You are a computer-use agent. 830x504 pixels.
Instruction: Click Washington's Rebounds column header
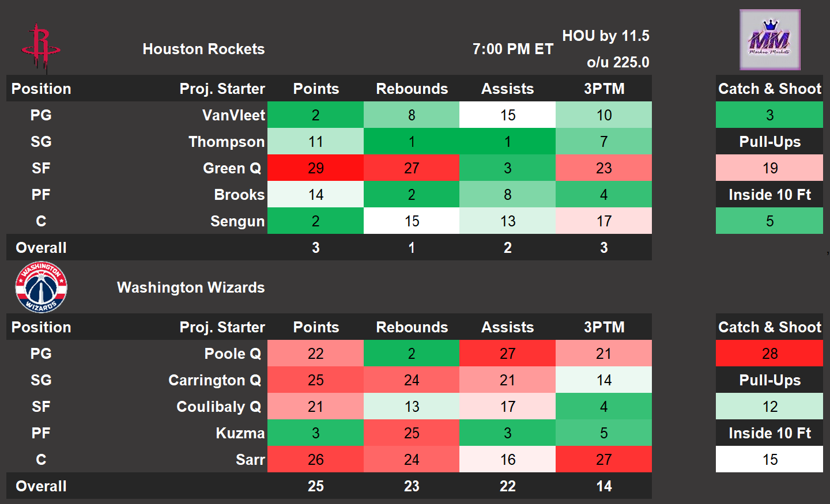click(x=412, y=327)
